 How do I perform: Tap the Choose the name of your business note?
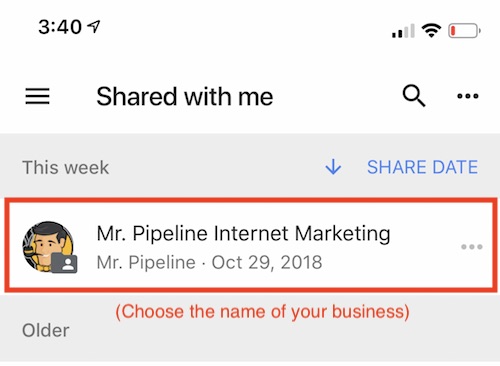[262, 312]
